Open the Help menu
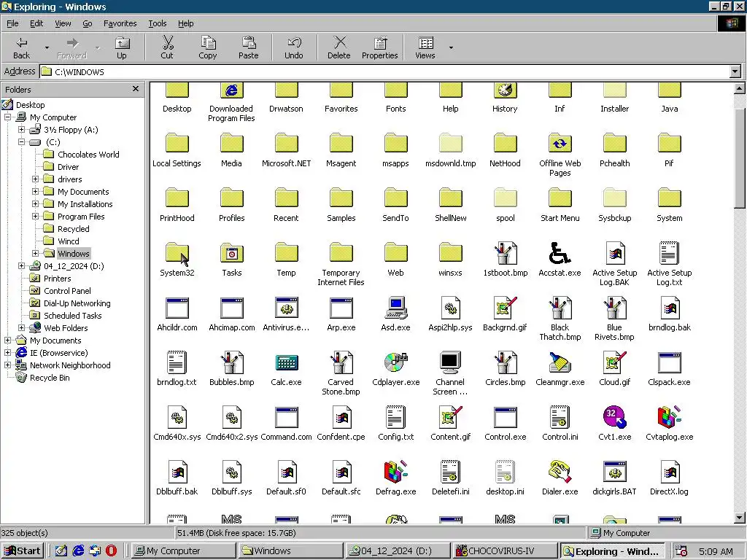747x560 pixels. 186,23
